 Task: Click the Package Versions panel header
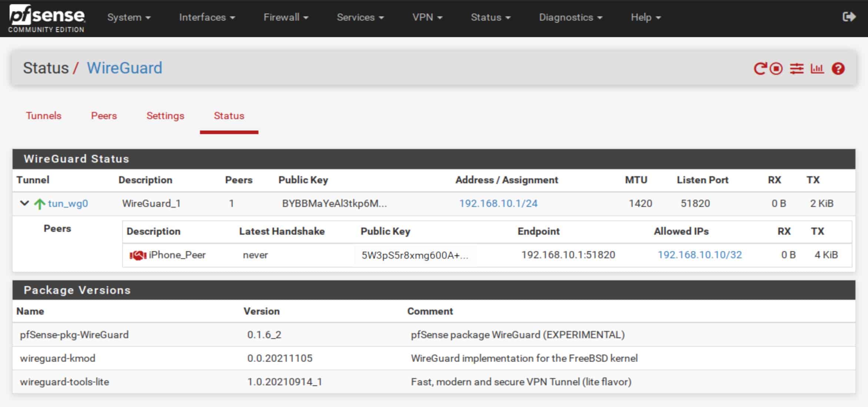point(434,290)
